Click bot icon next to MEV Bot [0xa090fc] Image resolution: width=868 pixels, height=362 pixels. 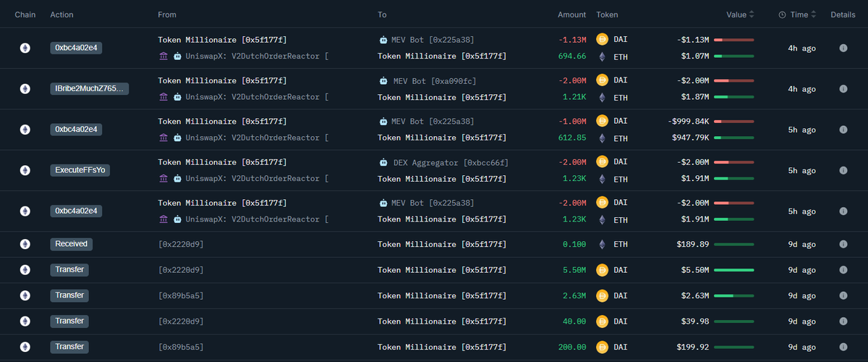pos(383,80)
